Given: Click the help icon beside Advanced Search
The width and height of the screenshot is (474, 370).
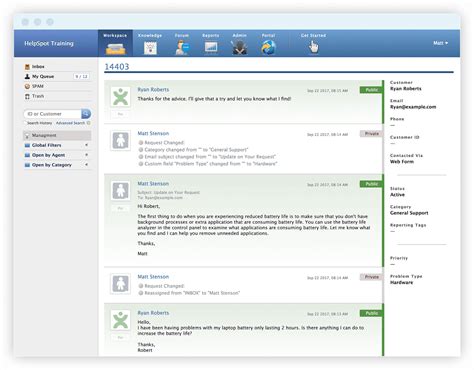Looking at the screenshot, I should click(x=88, y=123).
